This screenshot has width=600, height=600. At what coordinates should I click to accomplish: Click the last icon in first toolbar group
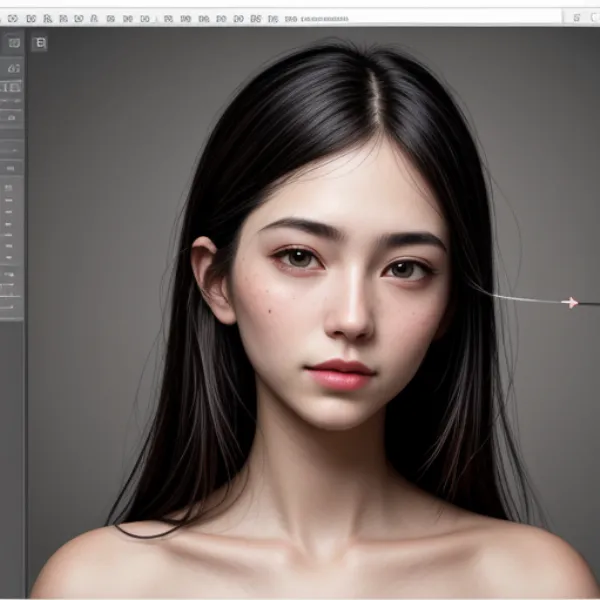point(145,18)
